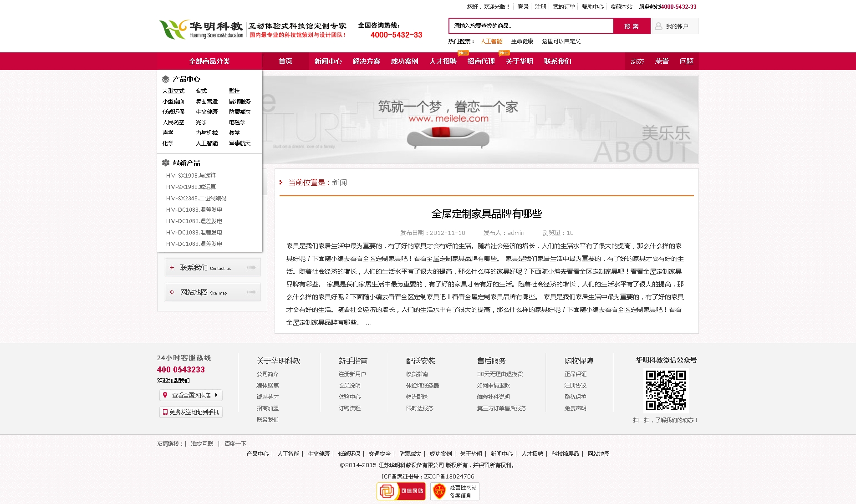This screenshot has width=856, height=504.
Task: Click the 联系我们 Contact us sidebar button
Action: point(213,268)
